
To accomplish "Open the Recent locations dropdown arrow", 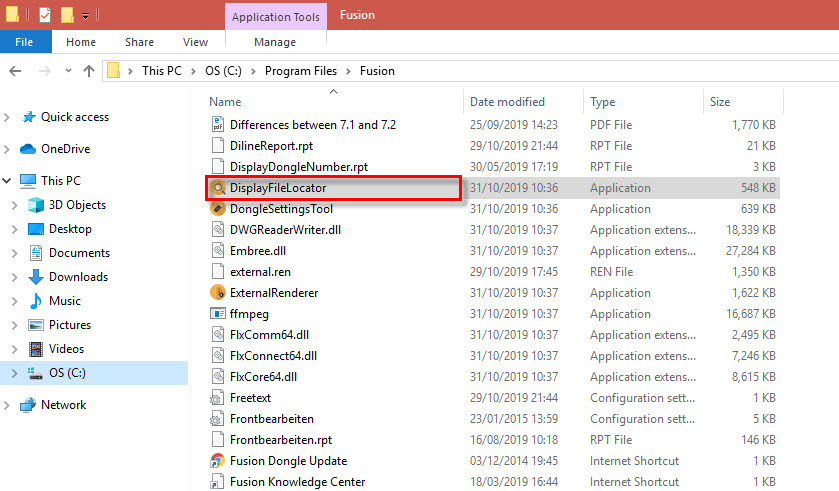I will [x=68, y=71].
